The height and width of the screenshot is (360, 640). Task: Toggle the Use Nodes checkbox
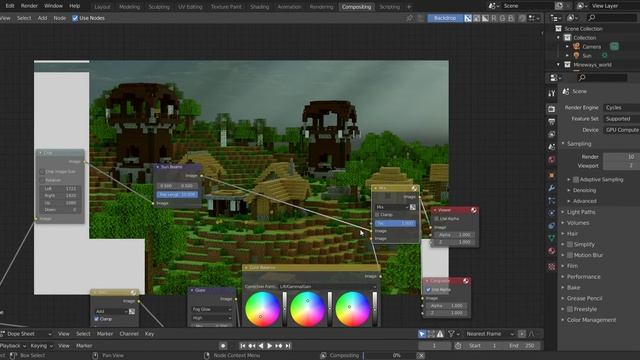[x=75, y=18]
